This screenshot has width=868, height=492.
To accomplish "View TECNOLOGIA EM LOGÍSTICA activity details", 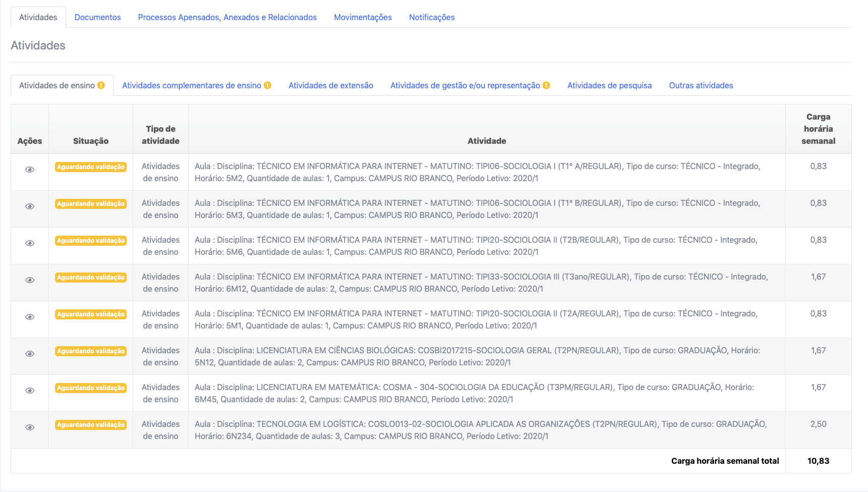I will click(x=30, y=427).
